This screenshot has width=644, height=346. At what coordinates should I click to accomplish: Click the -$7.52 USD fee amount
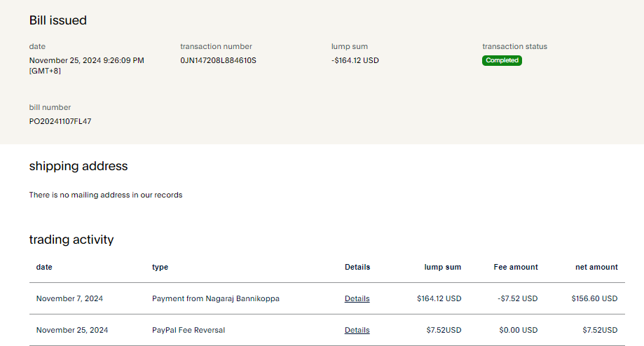click(x=517, y=298)
